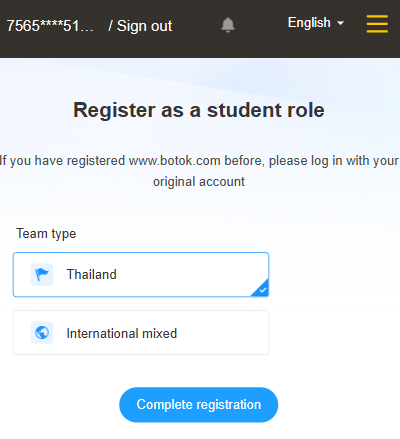Click the Register as a student role heading
This screenshot has width=400, height=439.
(199, 110)
